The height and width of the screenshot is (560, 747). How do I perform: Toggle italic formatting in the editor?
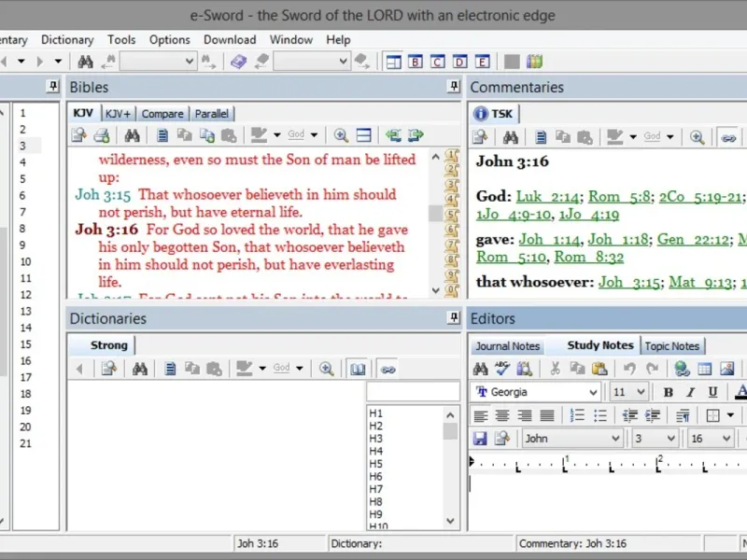(690, 392)
